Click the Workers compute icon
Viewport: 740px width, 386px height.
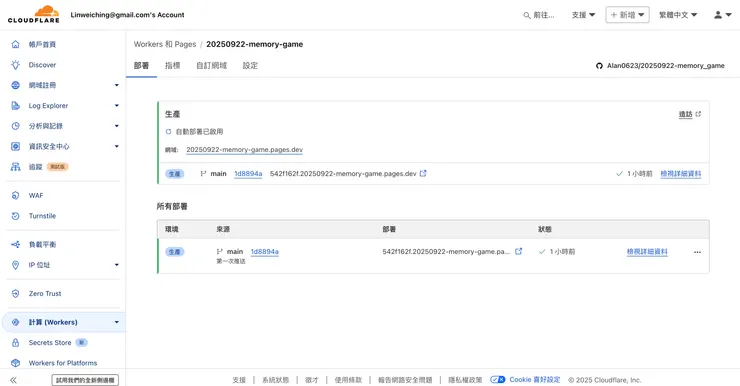click(x=16, y=322)
